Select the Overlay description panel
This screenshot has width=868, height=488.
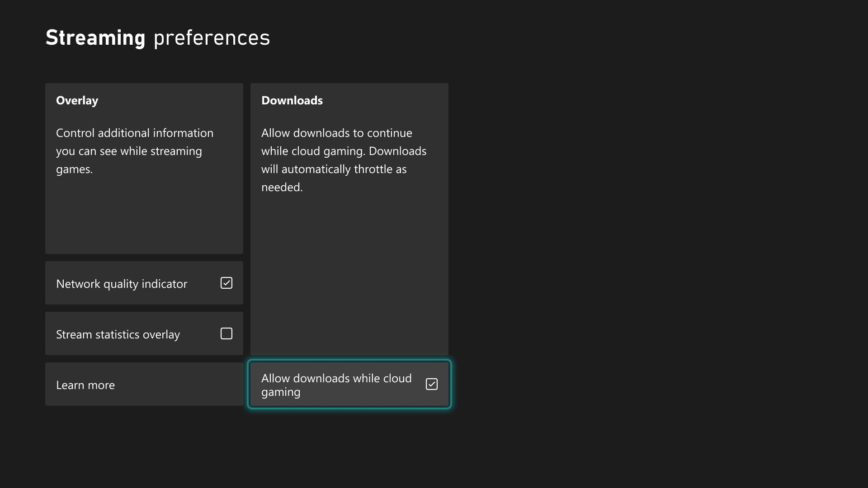click(144, 169)
